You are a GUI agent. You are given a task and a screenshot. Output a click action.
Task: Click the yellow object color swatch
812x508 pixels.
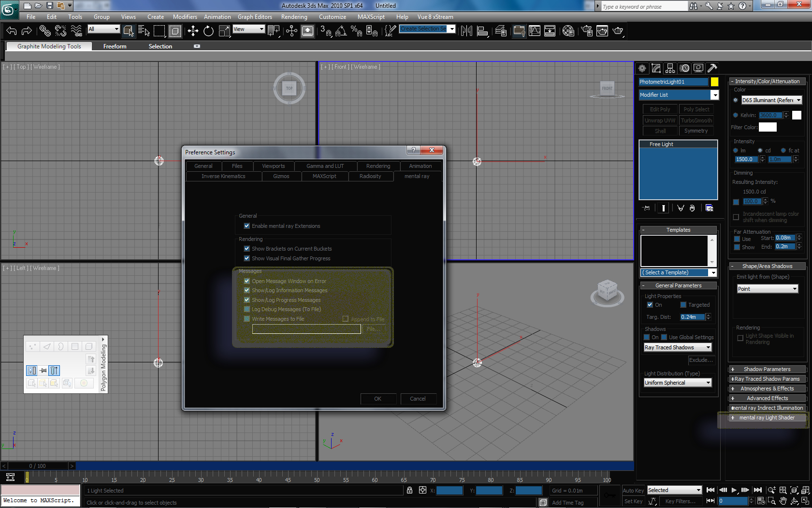714,82
